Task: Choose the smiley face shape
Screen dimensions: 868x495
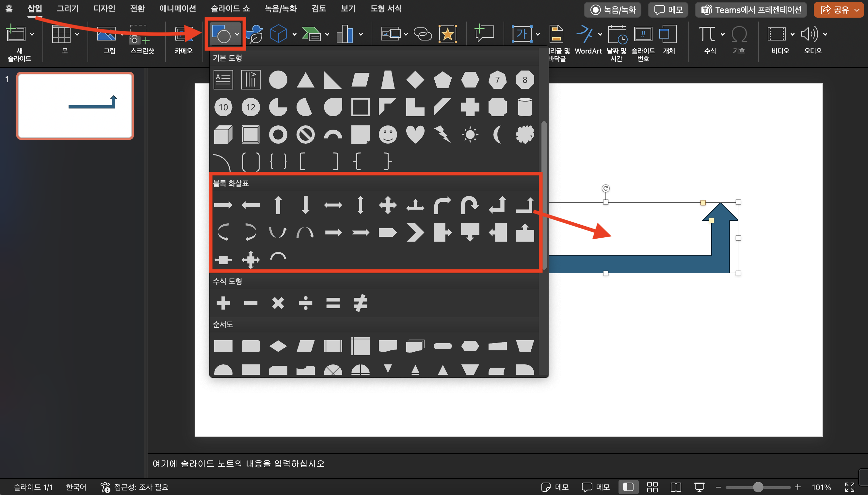Action: click(x=388, y=135)
